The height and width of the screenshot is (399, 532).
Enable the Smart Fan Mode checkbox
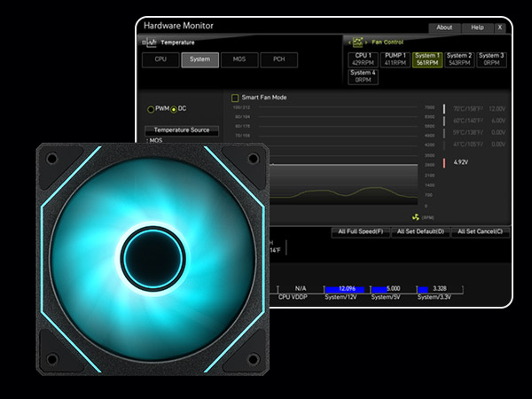click(235, 98)
